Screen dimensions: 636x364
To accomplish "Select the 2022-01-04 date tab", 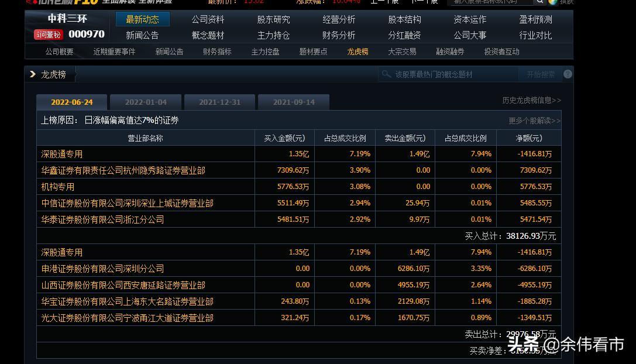I will coord(146,102).
